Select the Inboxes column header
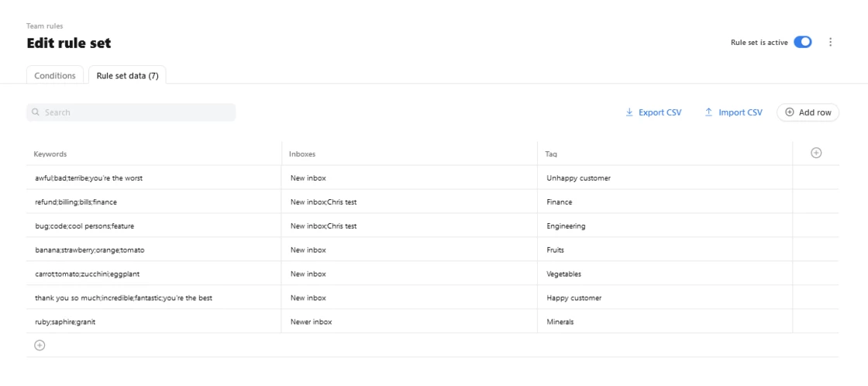The width and height of the screenshot is (868, 386). (302, 154)
